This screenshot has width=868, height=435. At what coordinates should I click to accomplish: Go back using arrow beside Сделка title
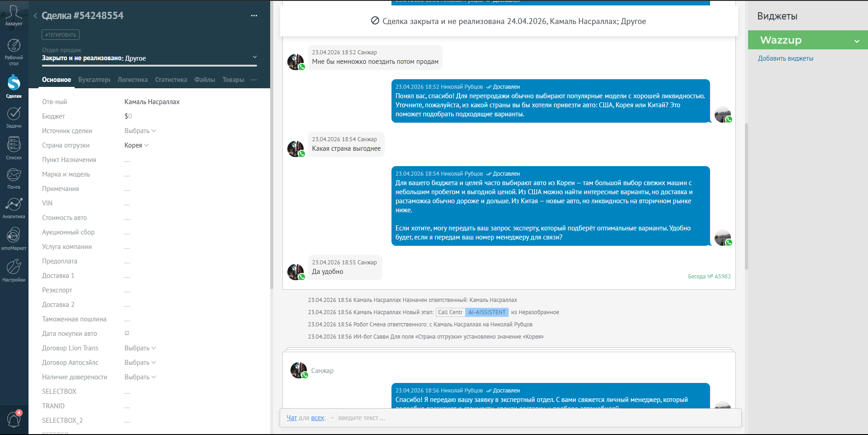[x=35, y=16]
